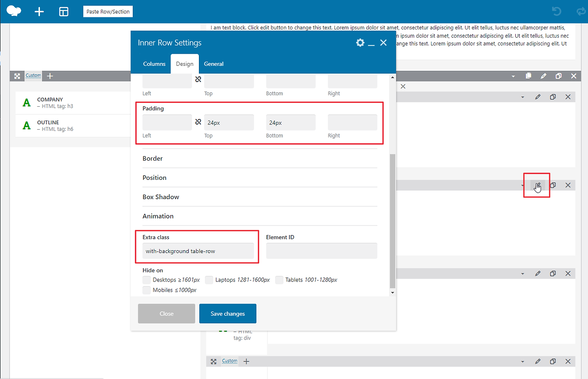The height and width of the screenshot is (379, 588).
Task: Edit the row using dark bar pencil icon
Action: coord(543,76)
